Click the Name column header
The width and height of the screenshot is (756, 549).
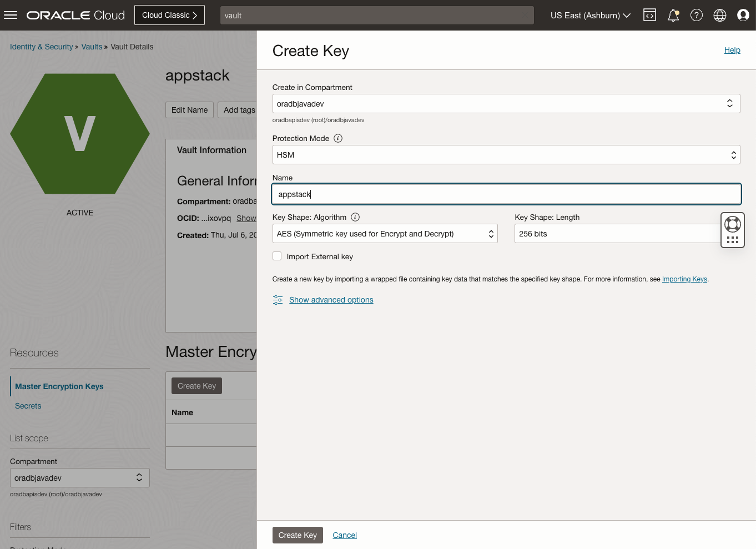(x=182, y=412)
